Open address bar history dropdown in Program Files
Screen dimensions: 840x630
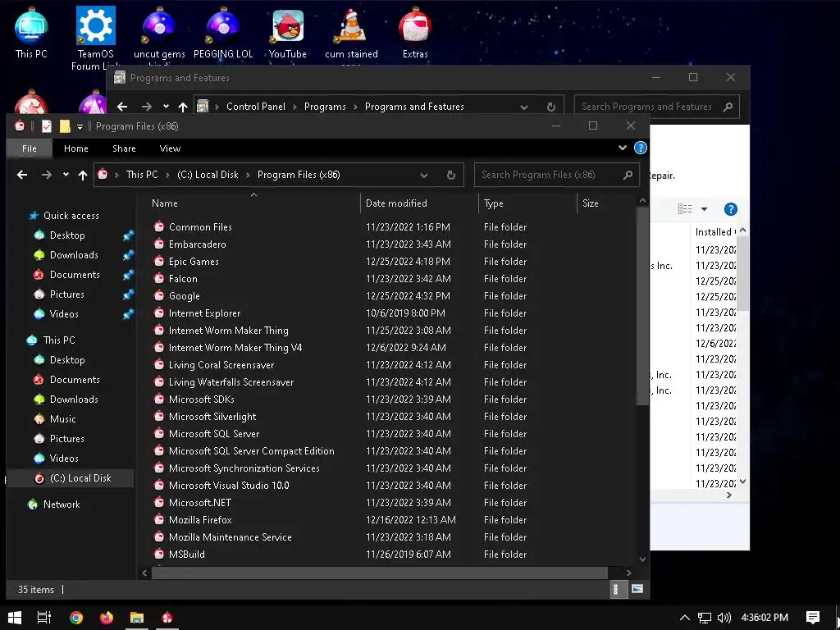424,175
